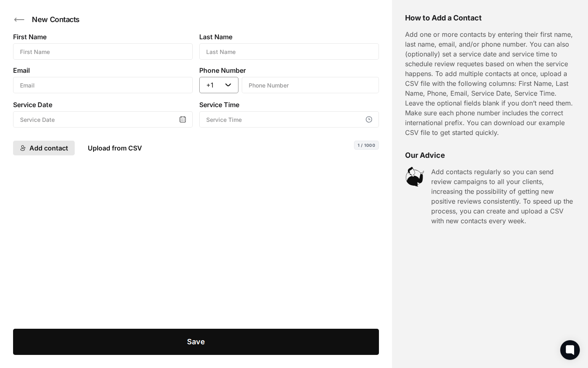Click the thinking person illustration under Our Advice
The image size is (588, 368).
click(415, 177)
